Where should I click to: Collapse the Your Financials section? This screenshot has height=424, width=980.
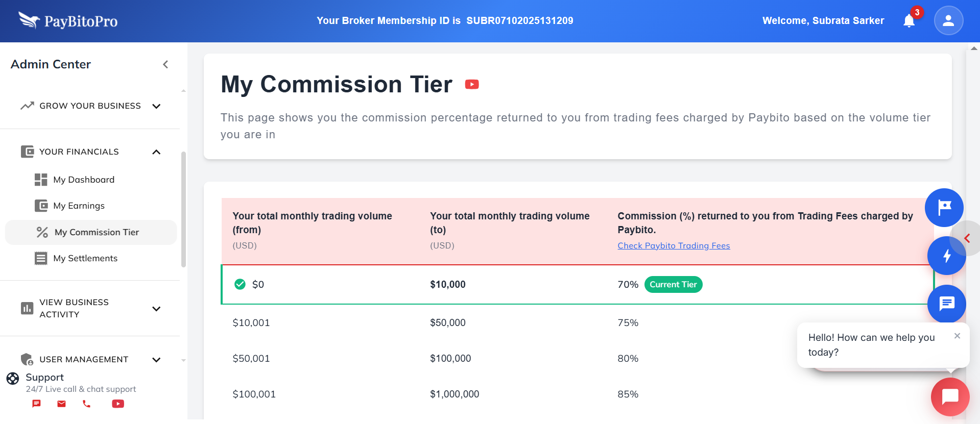[x=156, y=152]
